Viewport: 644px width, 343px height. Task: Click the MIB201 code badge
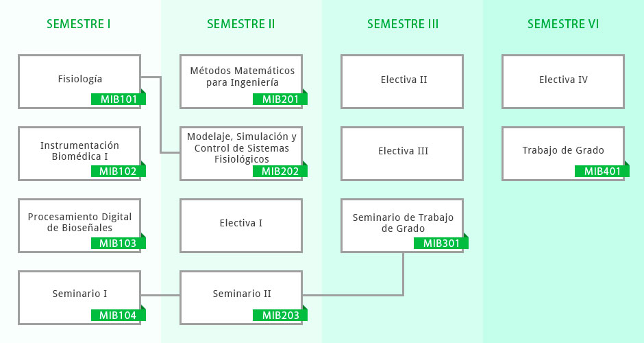point(280,99)
